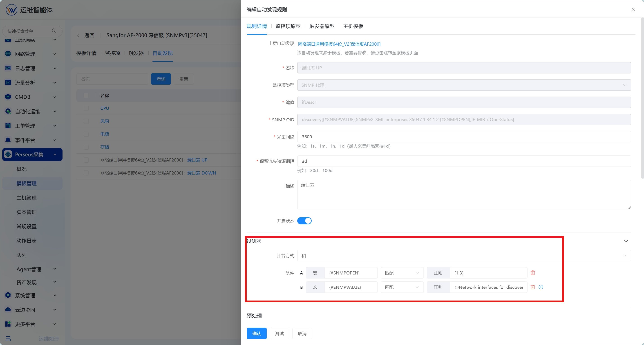Check the 端口表 UP row checkbox

86,160
